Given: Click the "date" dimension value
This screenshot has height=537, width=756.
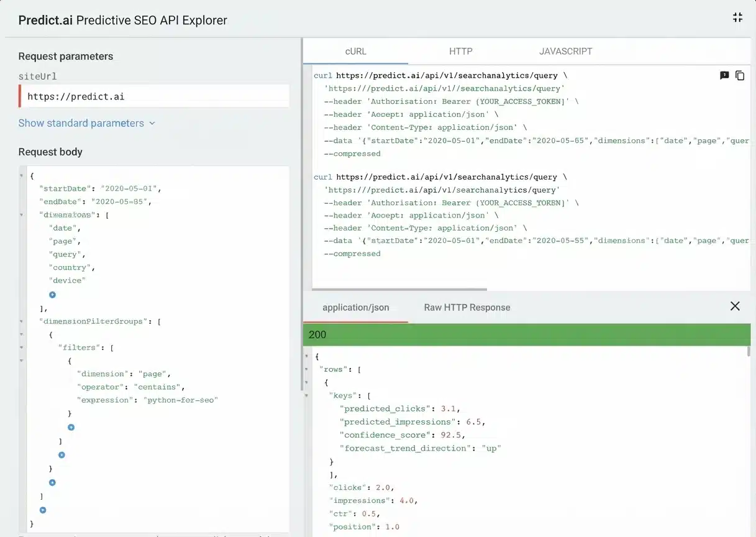Looking at the screenshot, I should pyautogui.click(x=63, y=228).
